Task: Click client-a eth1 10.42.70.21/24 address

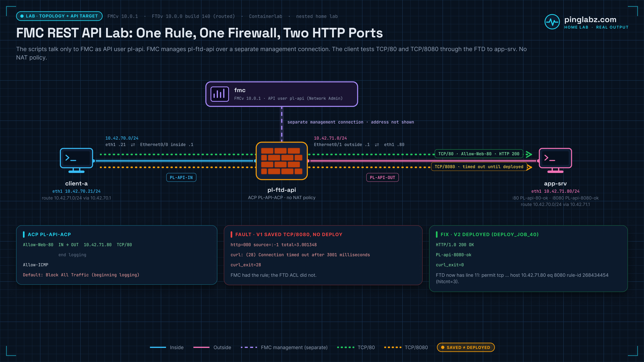Action: click(x=76, y=191)
